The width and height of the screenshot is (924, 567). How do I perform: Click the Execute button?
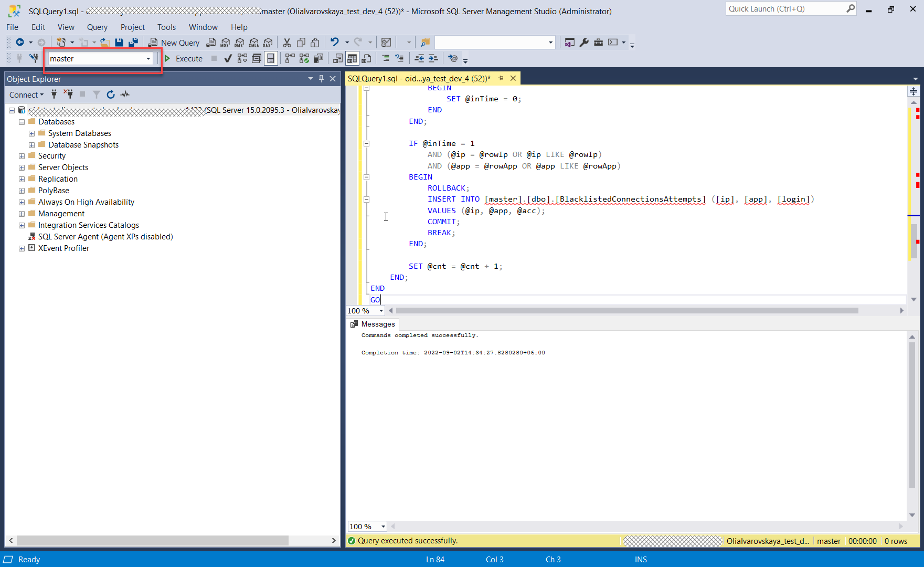tap(183, 59)
